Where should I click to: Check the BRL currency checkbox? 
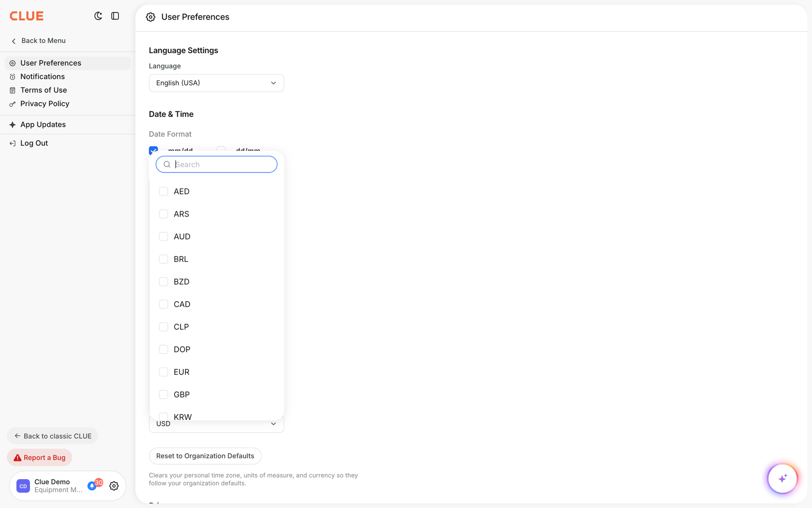pyautogui.click(x=164, y=259)
